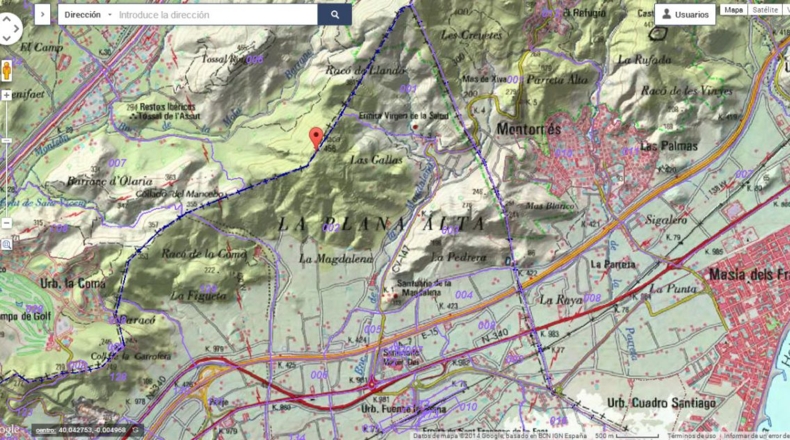790x440 pixels.
Task: Zoom out with the minus button
Action: click(7, 223)
